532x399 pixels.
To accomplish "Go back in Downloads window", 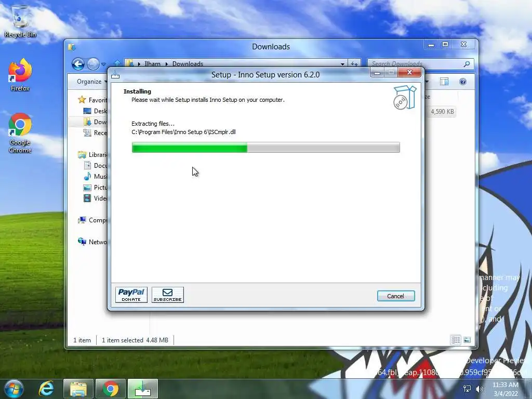I will [78, 64].
